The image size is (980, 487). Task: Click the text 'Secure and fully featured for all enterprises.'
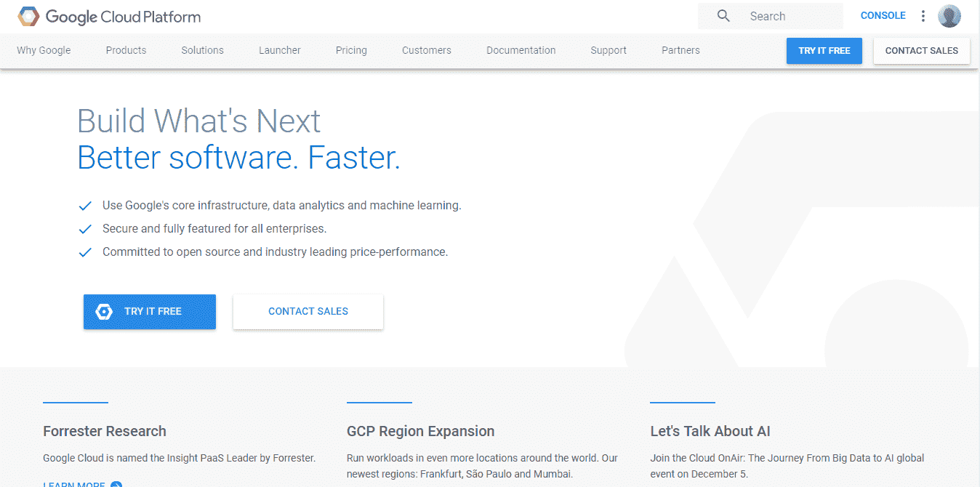[214, 229]
